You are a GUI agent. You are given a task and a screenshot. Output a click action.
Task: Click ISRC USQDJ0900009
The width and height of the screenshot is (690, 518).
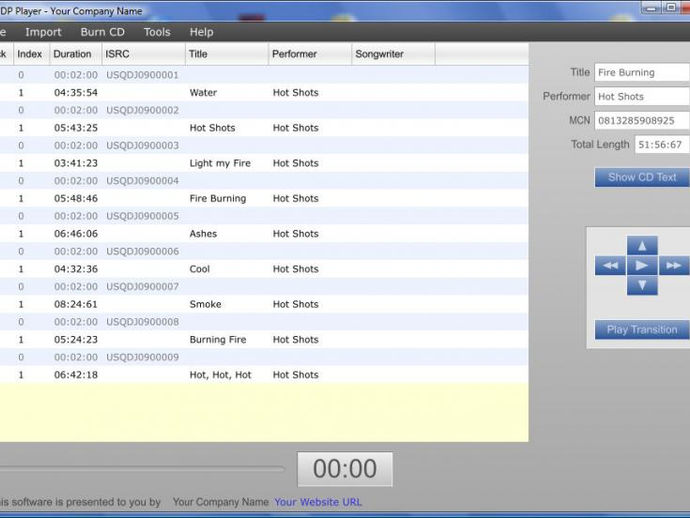(x=143, y=357)
